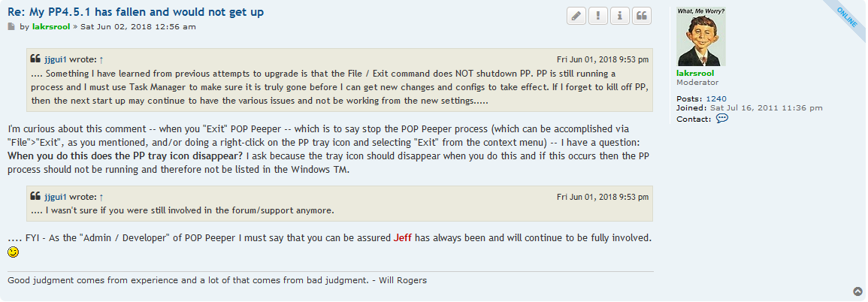Click the contact speech bubble icon
868x302 pixels.
722,119
